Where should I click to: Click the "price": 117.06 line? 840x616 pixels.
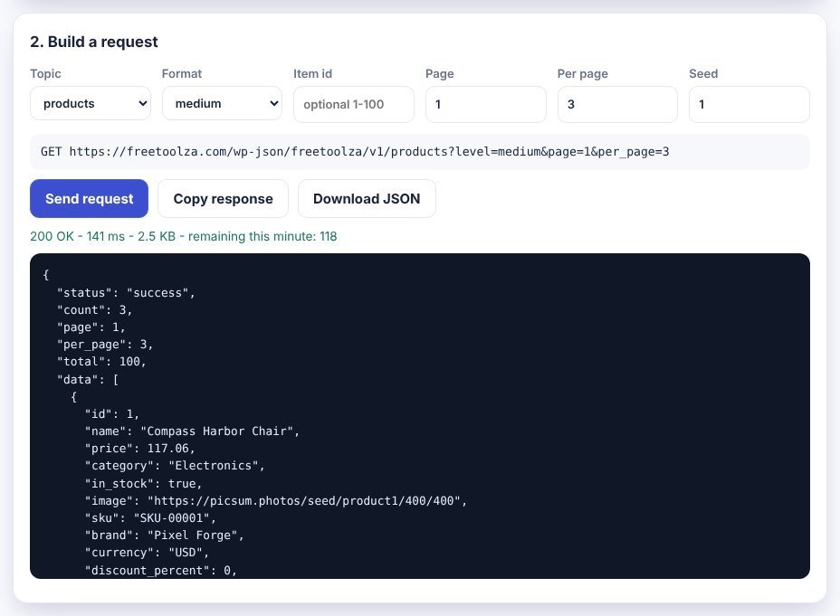139,448
